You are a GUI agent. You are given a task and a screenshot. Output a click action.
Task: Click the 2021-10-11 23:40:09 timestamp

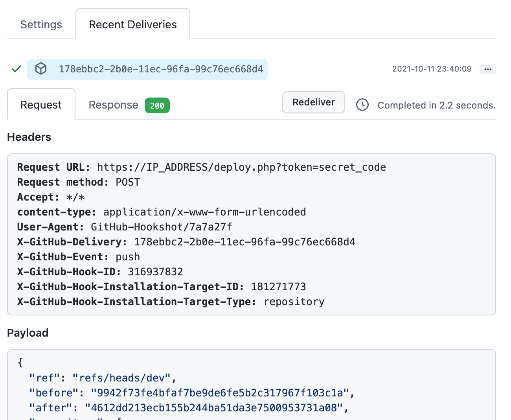pyautogui.click(x=432, y=69)
